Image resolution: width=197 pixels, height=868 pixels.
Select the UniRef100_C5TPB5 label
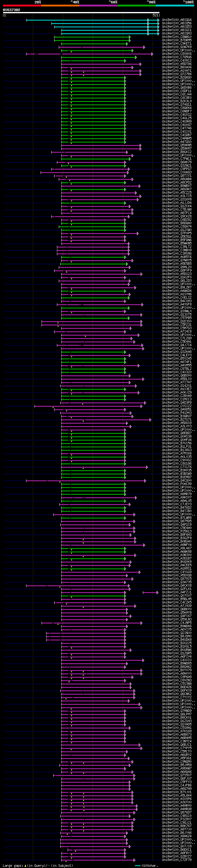tap(177, 318)
